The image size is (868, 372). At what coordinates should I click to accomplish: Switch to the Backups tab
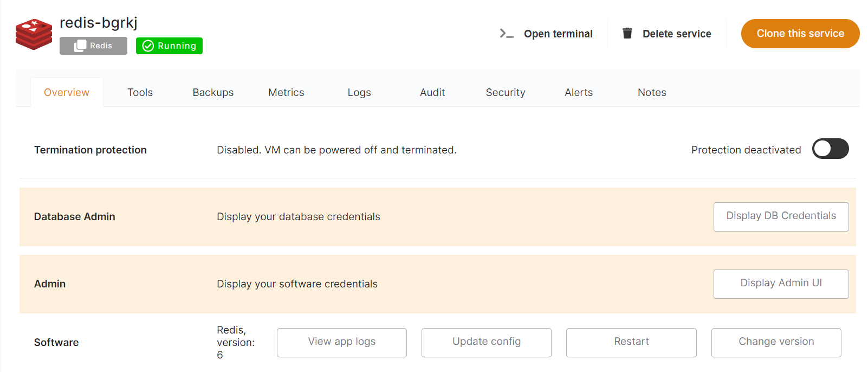click(x=213, y=92)
